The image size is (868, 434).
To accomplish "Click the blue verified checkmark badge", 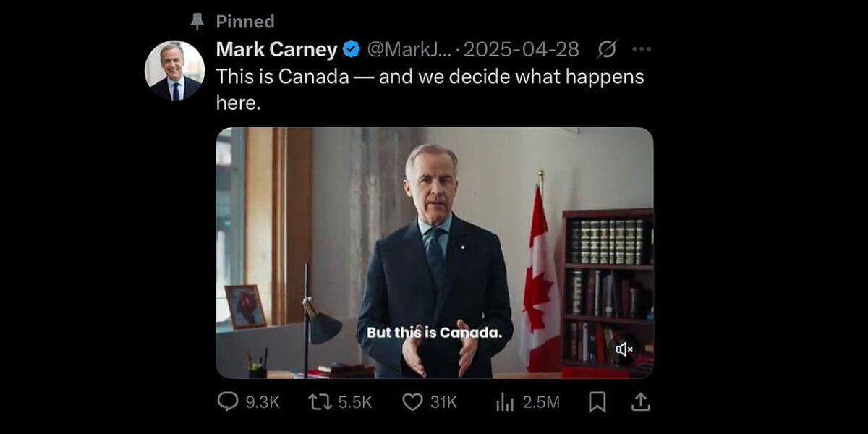I will pyautogui.click(x=352, y=49).
